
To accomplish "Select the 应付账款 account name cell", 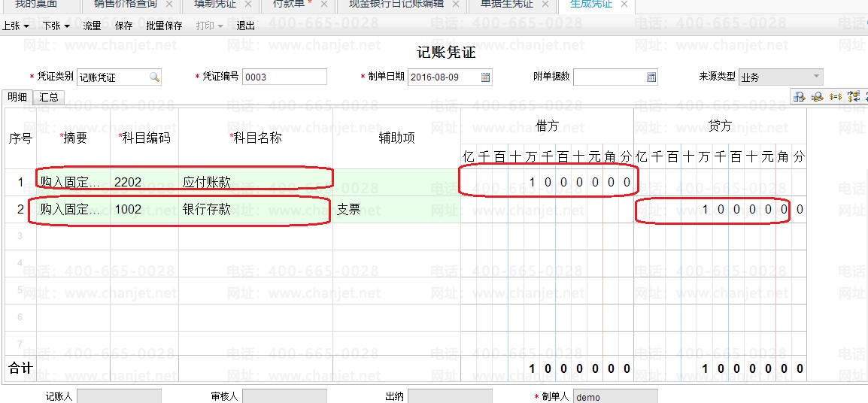I will [256, 182].
